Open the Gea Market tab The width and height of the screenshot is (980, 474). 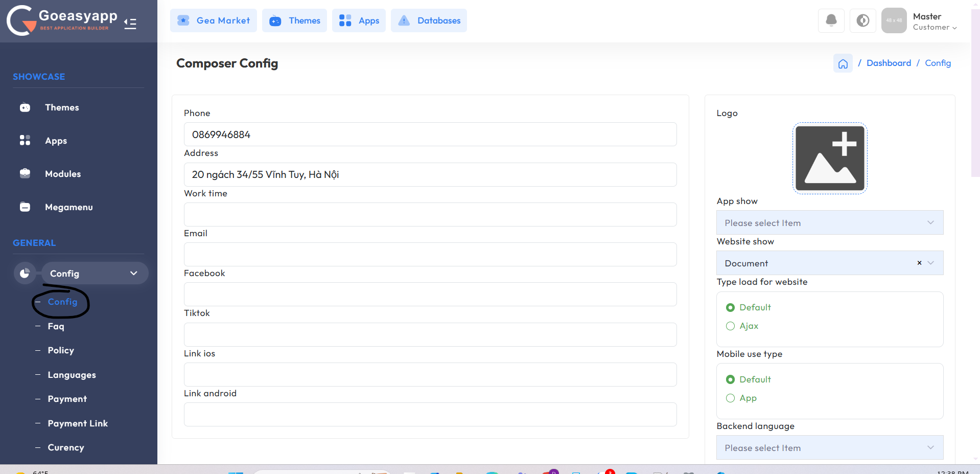[214, 20]
